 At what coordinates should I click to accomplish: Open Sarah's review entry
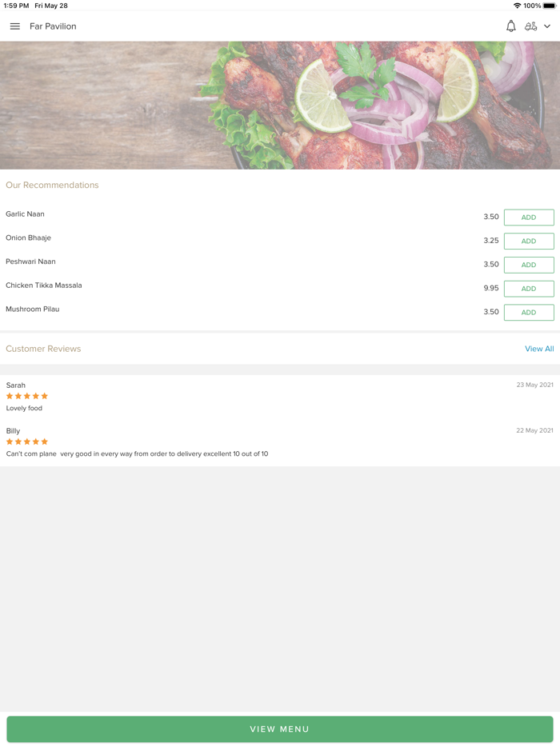click(280, 397)
